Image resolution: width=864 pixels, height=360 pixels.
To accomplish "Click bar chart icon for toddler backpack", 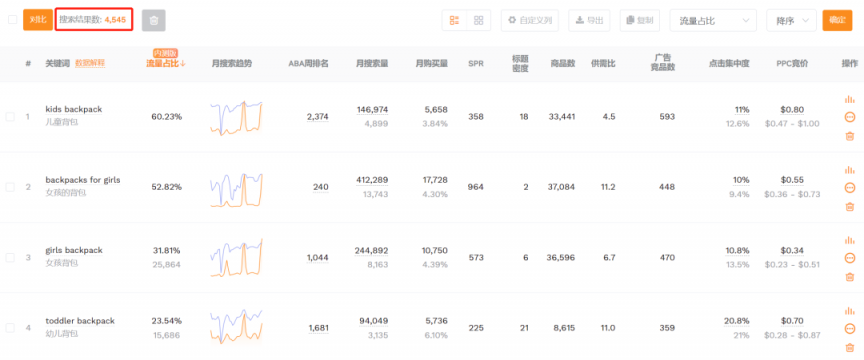I will point(849,311).
